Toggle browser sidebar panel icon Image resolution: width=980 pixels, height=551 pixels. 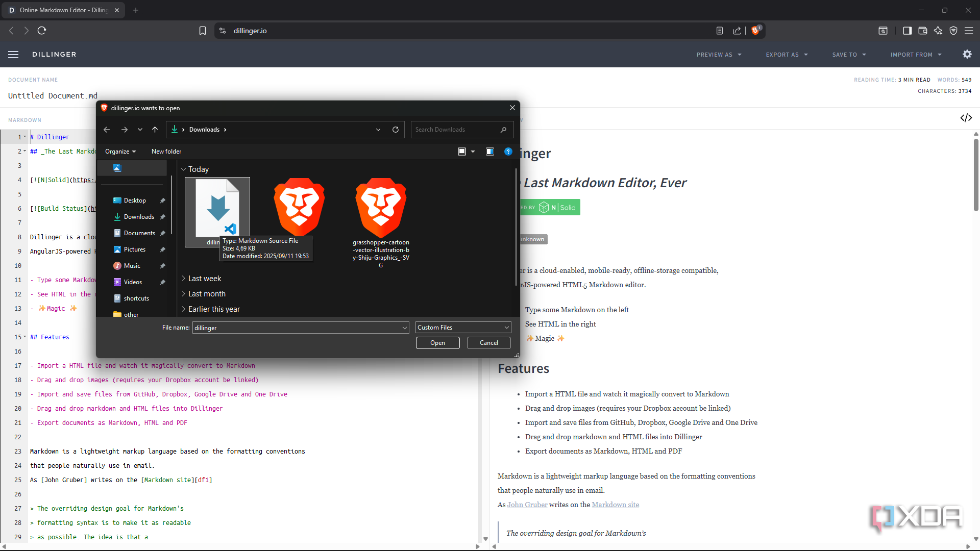tap(907, 31)
